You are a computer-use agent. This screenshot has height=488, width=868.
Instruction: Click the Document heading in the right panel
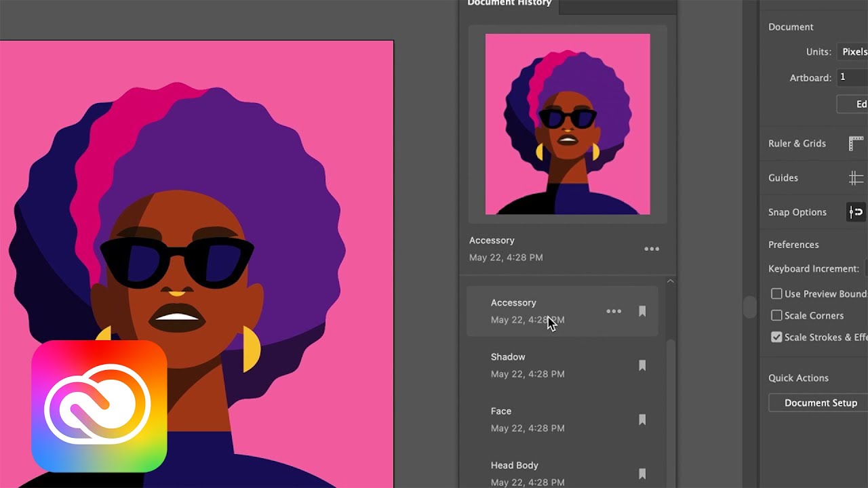click(791, 27)
